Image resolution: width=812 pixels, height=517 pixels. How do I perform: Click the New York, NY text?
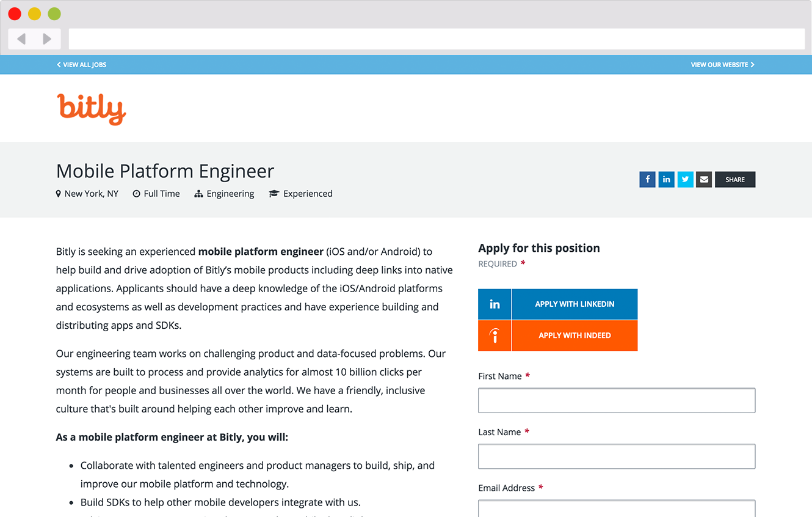click(92, 194)
